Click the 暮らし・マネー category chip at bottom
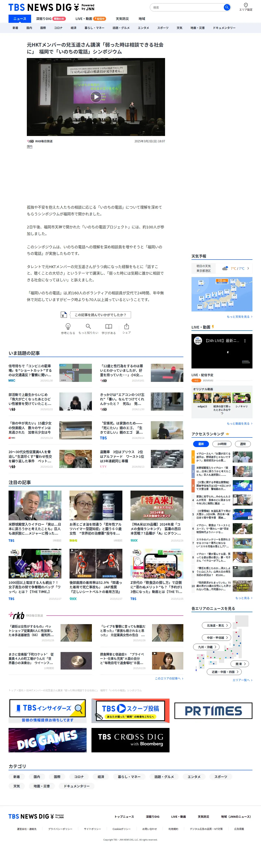Viewport: 261px width, 868px height. pos(129,777)
